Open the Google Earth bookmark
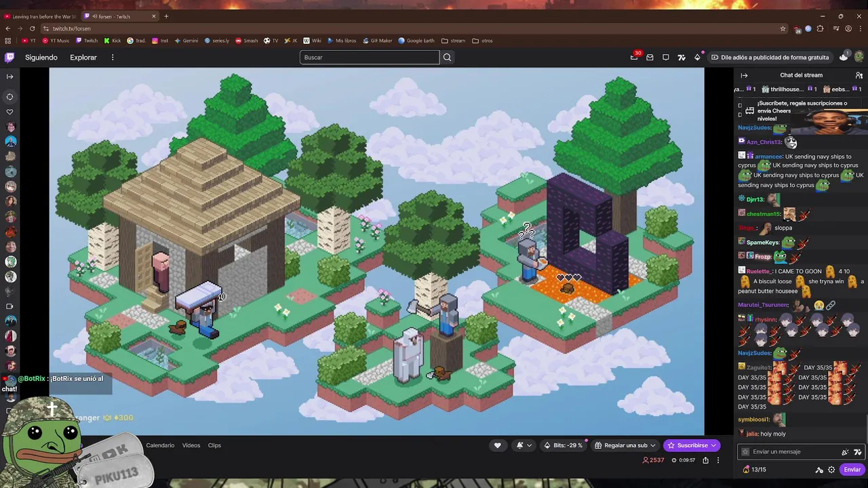Screen dimensions: 868x488 coord(416,41)
